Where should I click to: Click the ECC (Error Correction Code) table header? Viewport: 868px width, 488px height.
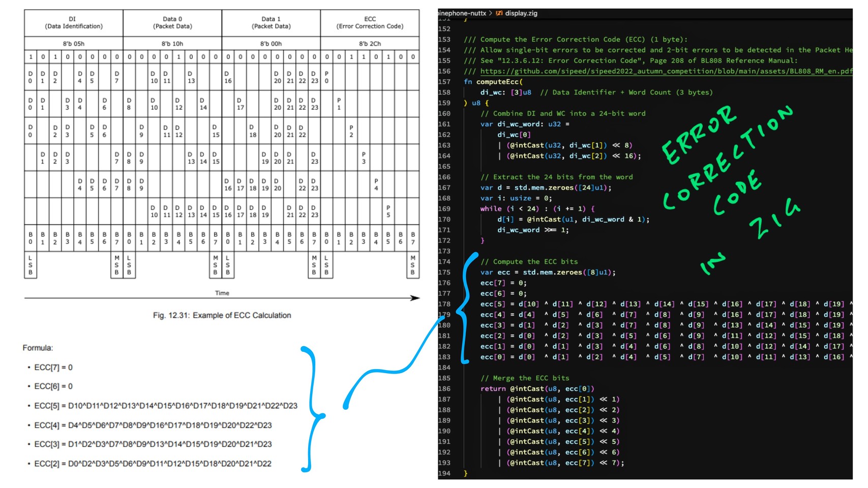[x=370, y=23]
